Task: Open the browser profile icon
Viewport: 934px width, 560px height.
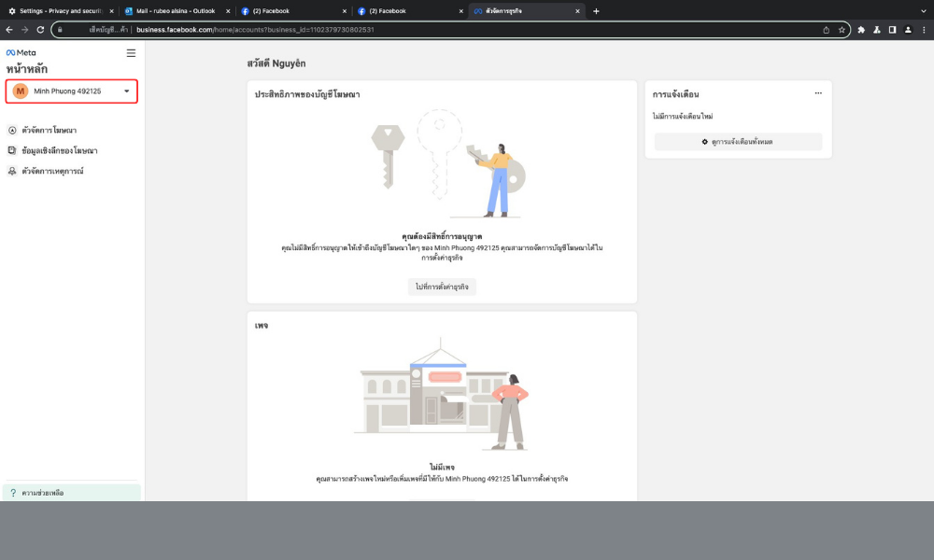Action: tap(908, 30)
